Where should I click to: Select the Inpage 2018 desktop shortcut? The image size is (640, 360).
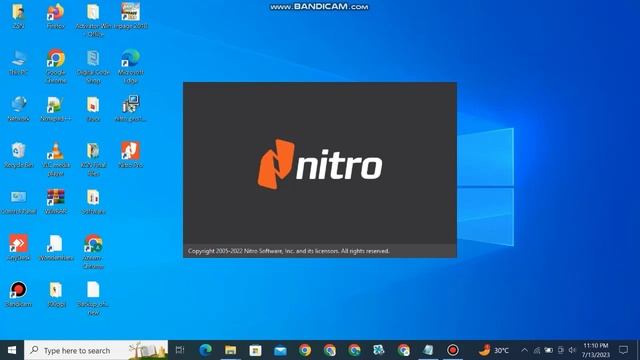coord(131,16)
